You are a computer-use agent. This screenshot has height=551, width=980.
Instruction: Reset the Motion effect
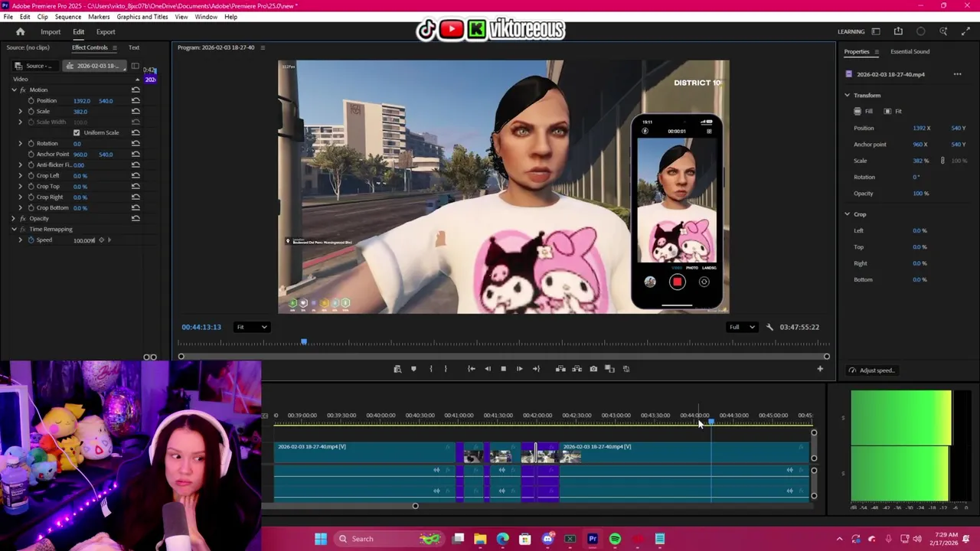136,90
